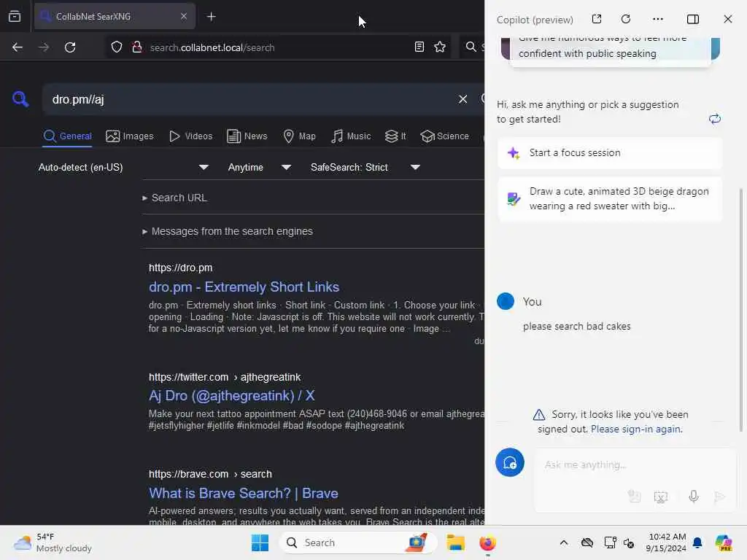Open File Explorer from the taskbar
This screenshot has width=747, height=560.
(455, 542)
